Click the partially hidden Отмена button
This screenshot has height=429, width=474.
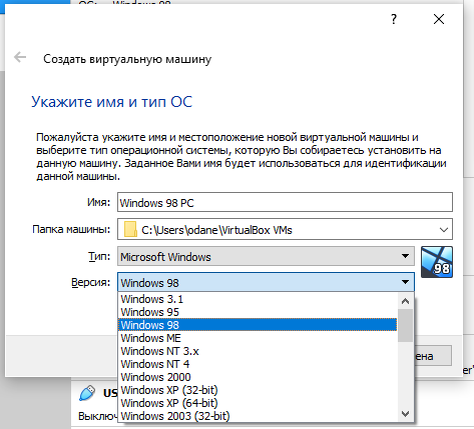433,356
